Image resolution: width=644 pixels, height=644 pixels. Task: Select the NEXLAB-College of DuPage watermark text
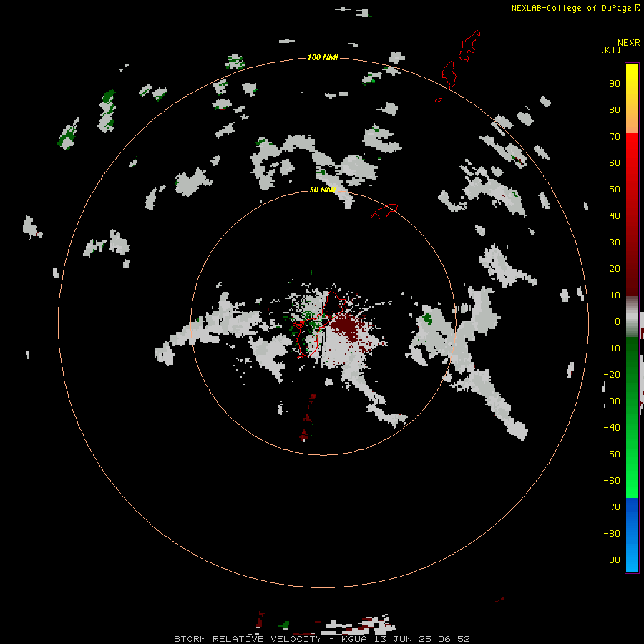coord(571,8)
